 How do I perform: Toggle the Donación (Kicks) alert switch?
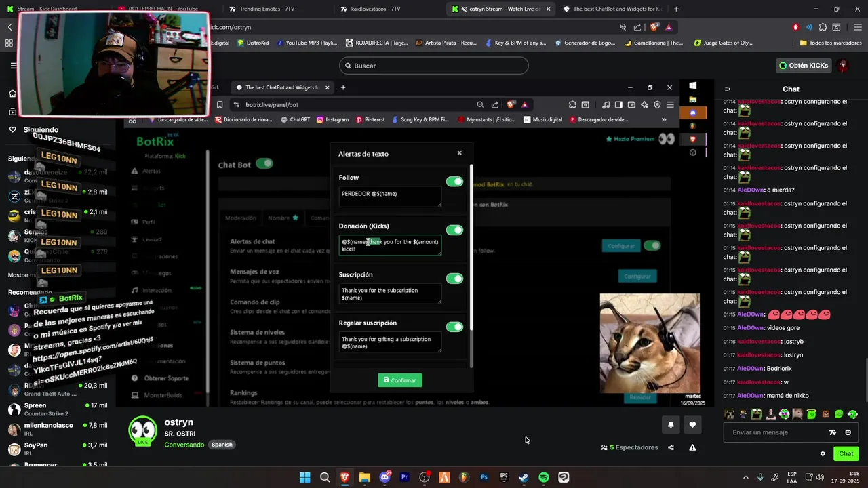pos(454,230)
